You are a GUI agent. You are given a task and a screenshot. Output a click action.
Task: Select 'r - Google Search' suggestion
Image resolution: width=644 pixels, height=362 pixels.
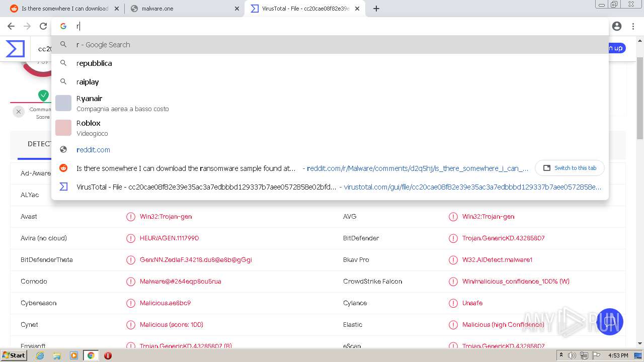point(330,45)
